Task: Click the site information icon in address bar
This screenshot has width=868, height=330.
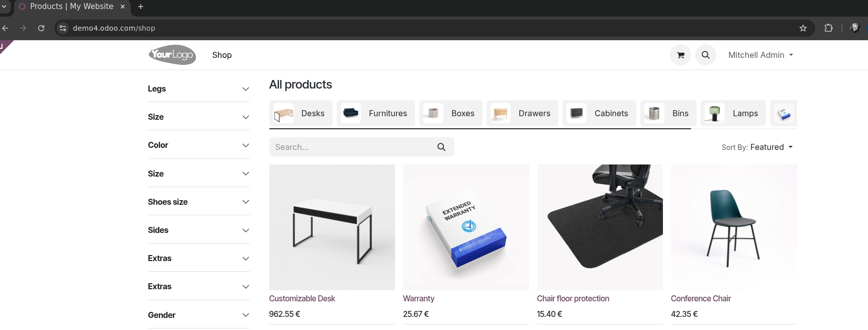Action: (x=63, y=28)
